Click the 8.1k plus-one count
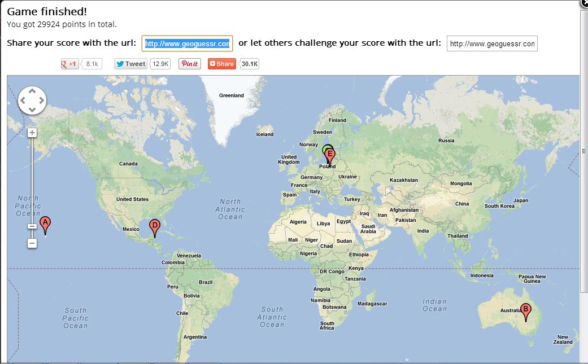Image resolution: width=588 pixels, height=364 pixels. 92,64
